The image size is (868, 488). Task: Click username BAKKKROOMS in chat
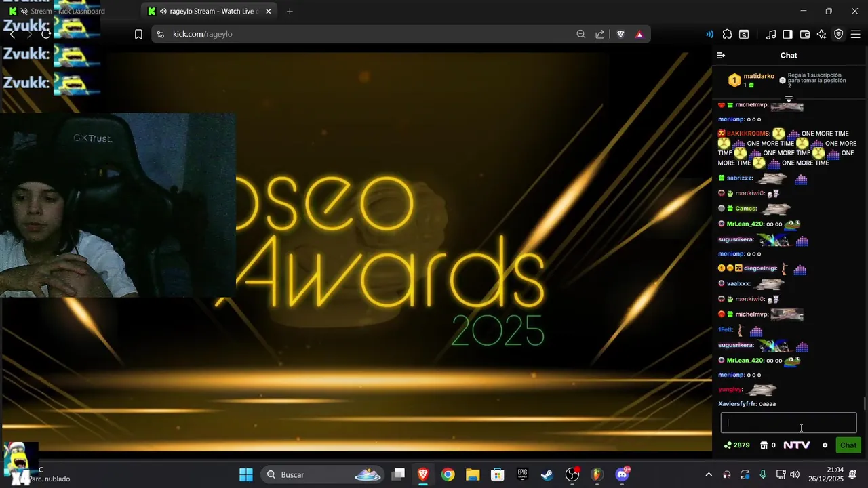click(749, 134)
